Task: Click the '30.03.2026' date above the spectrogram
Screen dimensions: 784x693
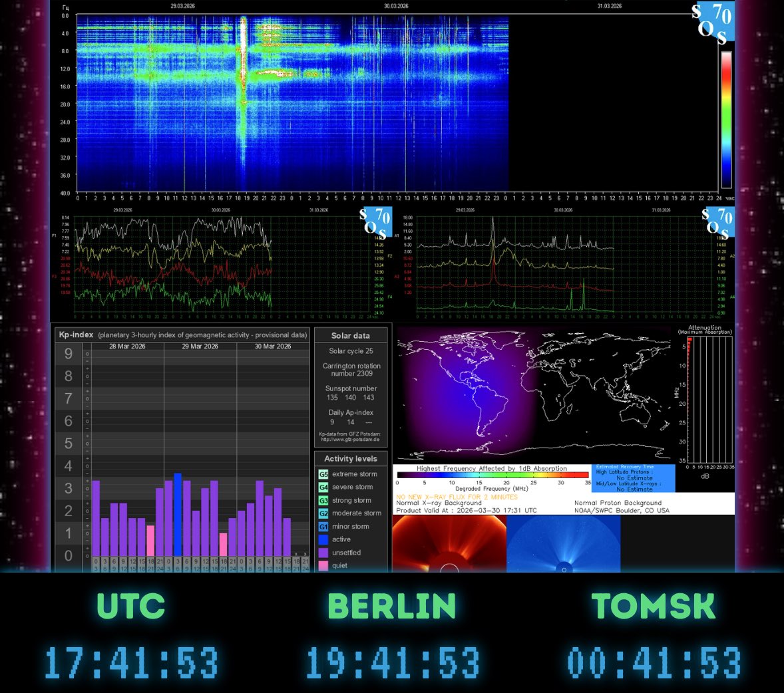Action: coord(396,6)
